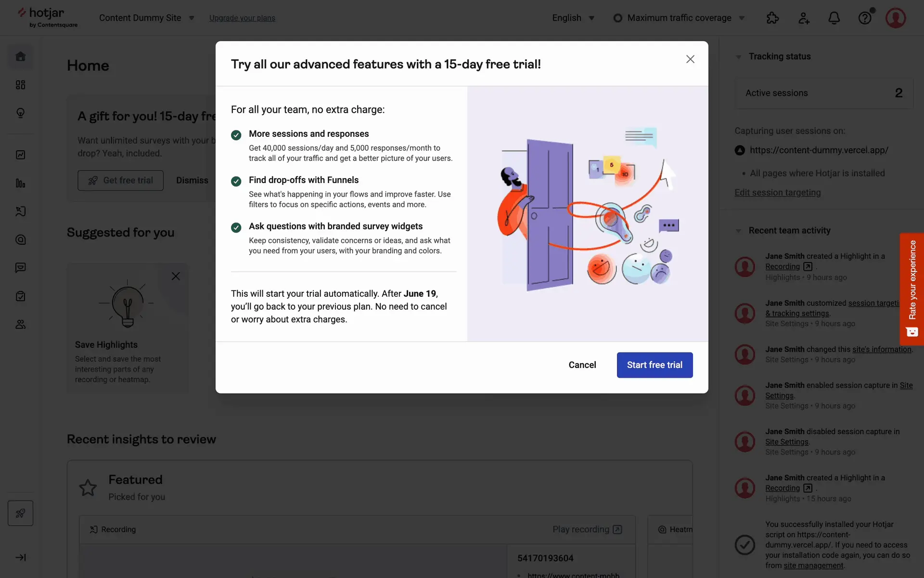
Task: Open Recordings icon in left sidebar
Action: (20, 211)
